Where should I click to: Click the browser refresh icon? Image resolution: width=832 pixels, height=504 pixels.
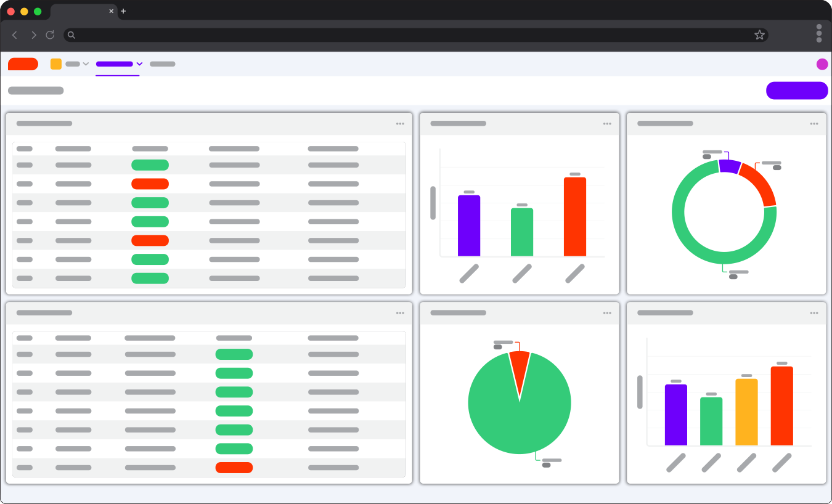tap(50, 35)
